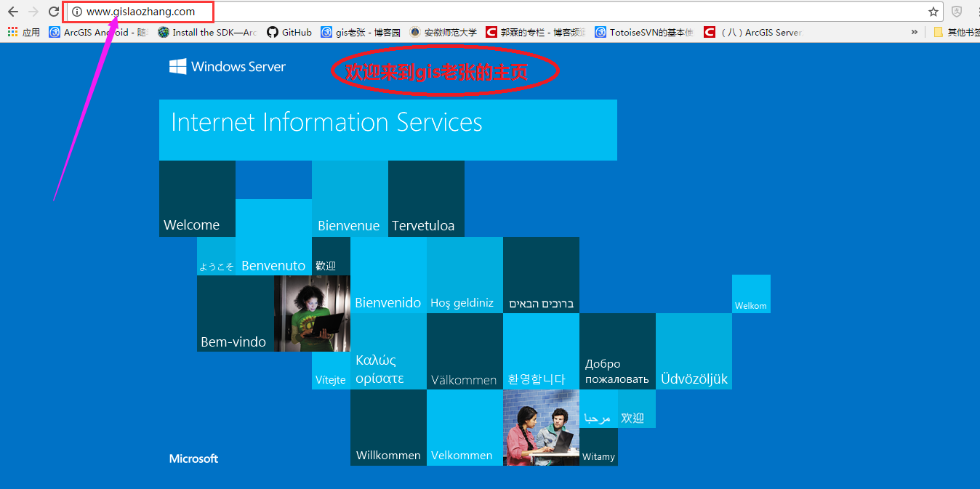The image size is (980, 489).
Task: Open （八）ArcGIS Server bookmark
Action: tap(752, 32)
